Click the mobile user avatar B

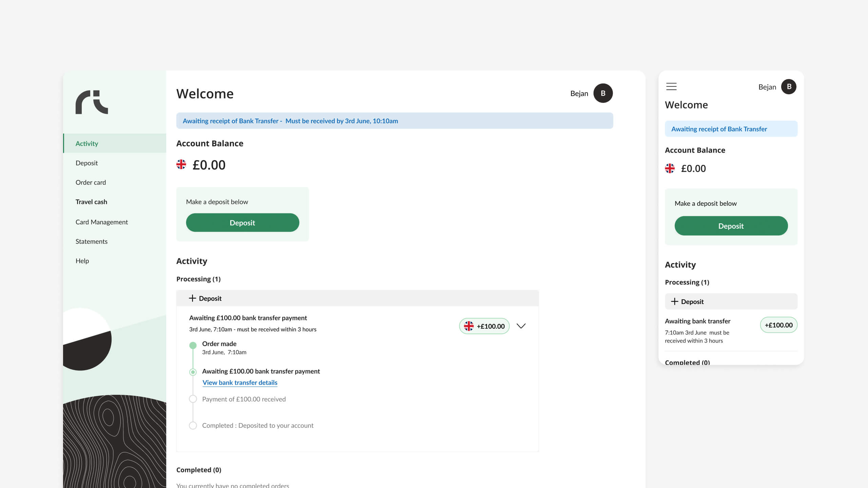point(789,87)
